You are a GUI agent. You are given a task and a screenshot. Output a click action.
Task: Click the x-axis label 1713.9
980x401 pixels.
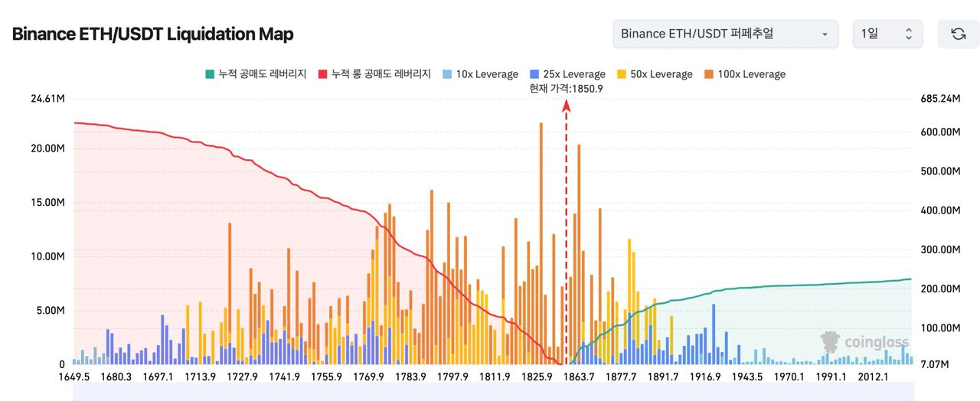201,376
